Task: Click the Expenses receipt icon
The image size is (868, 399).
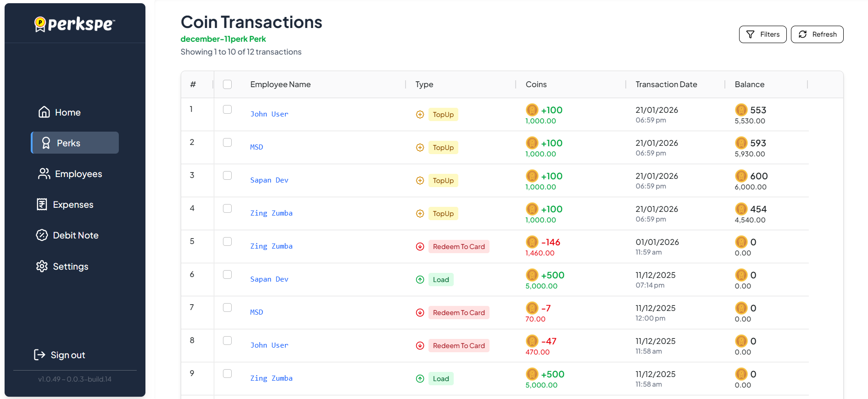Action: [x=42, y=205]
